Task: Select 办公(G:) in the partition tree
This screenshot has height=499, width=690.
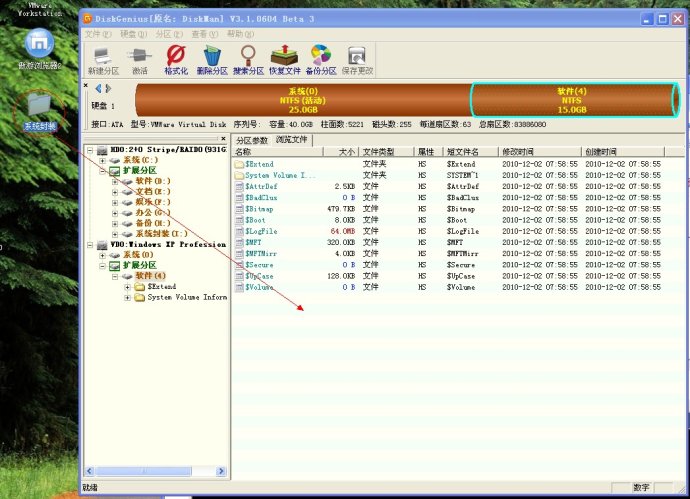Action: point(153,213)
